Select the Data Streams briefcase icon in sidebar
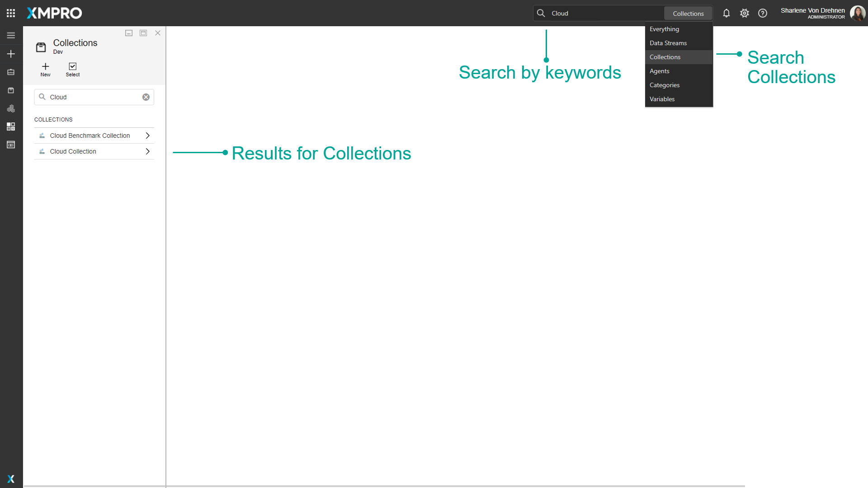The height and width of the screenshot is (488, 868). coord(10,72)
